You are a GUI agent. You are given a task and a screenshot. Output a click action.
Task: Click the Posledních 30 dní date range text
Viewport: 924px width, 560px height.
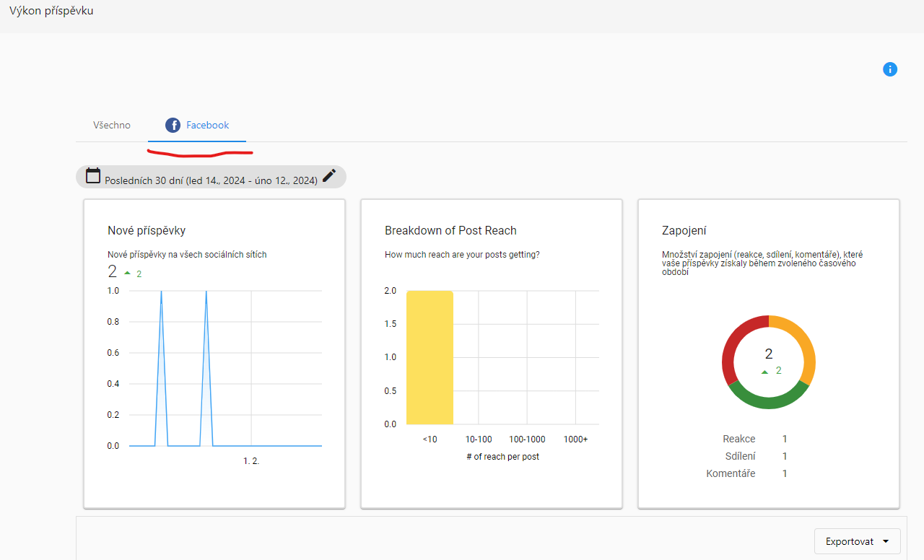pos(212,180)
